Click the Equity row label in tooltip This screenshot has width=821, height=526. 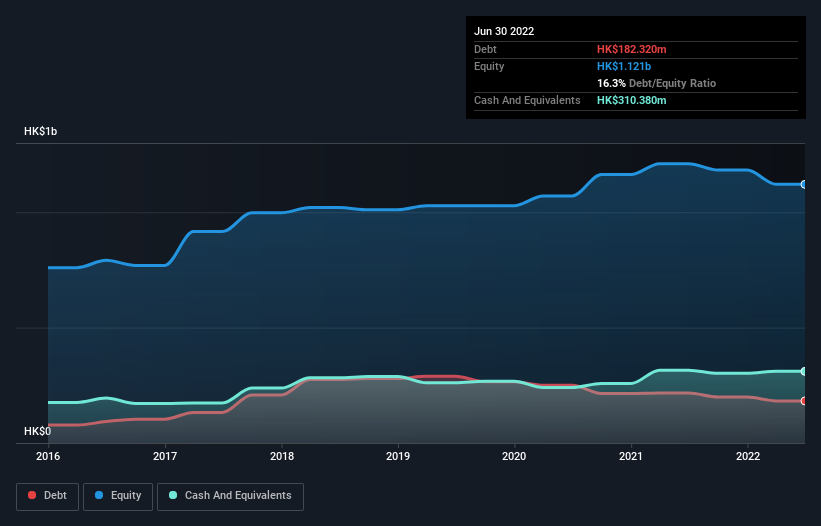[489, 66]
